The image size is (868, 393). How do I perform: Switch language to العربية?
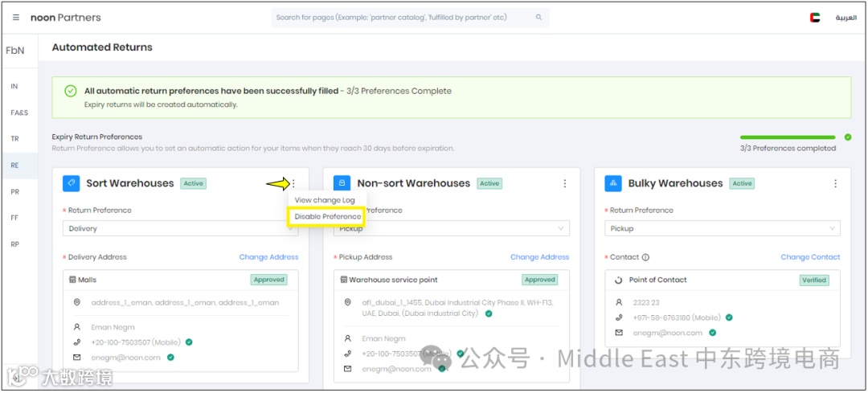(845, 18)
